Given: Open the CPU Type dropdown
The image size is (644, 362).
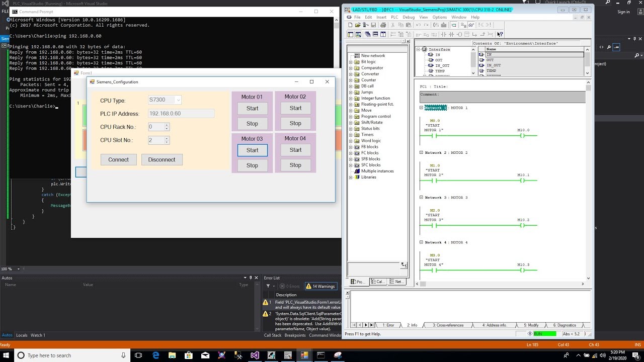Looking at the screenshot, I should pyautogui.click(x=178, y=100).
